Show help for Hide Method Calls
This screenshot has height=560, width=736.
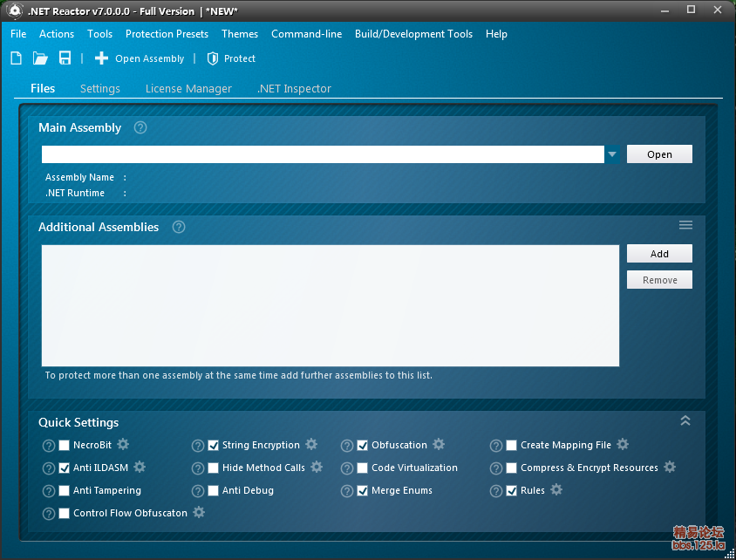[x=198, y=468]
